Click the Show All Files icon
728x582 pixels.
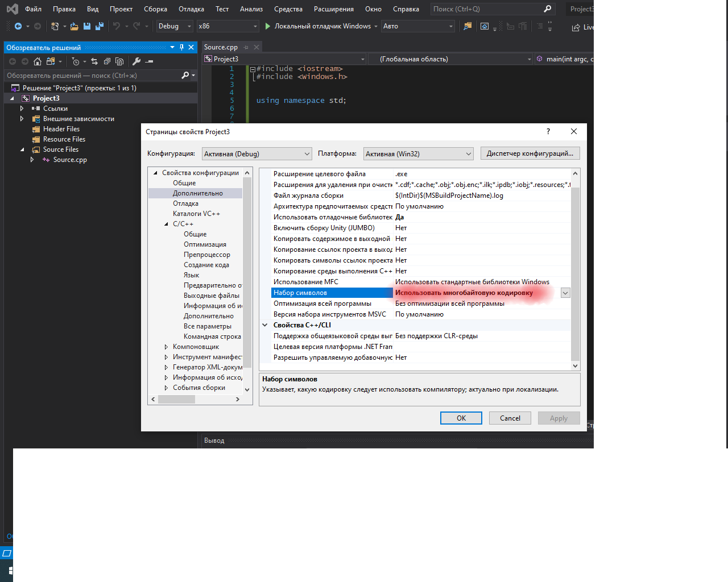119,61
